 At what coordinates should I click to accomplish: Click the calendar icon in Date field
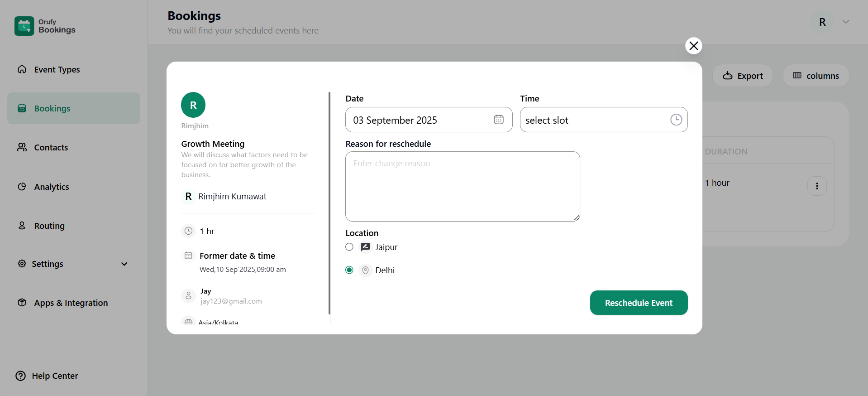[x=498, y=120]
